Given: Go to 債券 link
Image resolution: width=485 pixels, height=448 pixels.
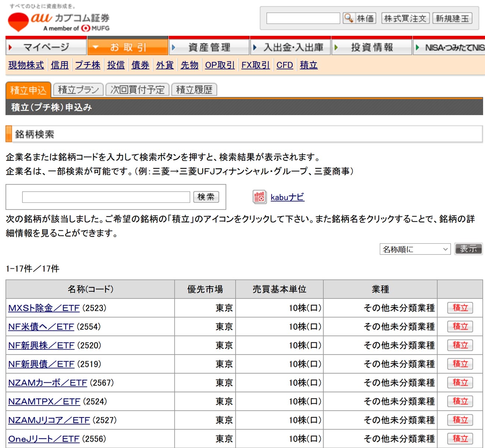Looking at the screenshot, I should 140,65.
